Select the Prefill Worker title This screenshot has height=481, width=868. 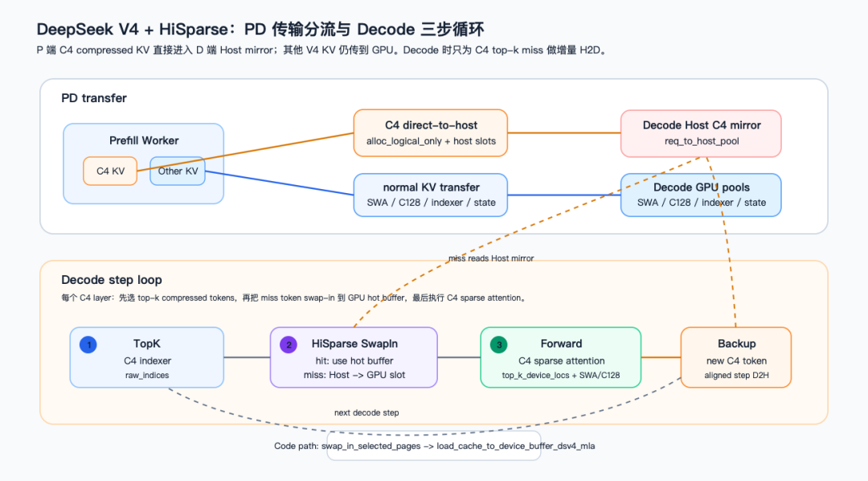pos(144,141)
